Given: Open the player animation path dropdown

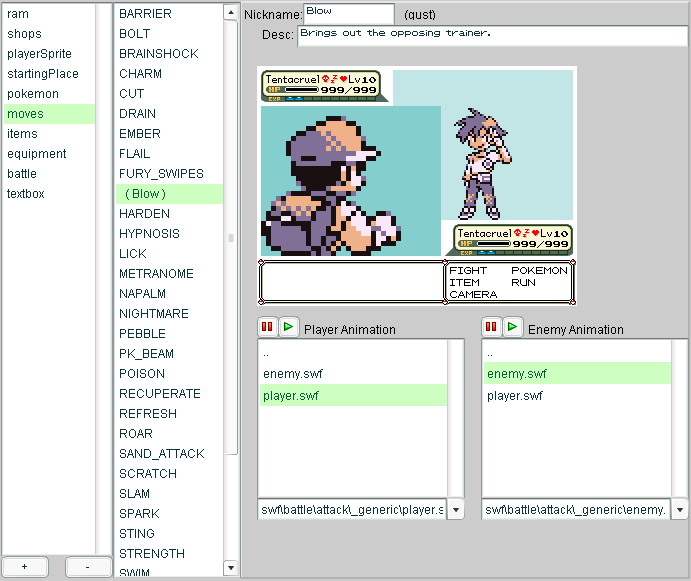Looking at the screenshot, I should pos(456,510).
